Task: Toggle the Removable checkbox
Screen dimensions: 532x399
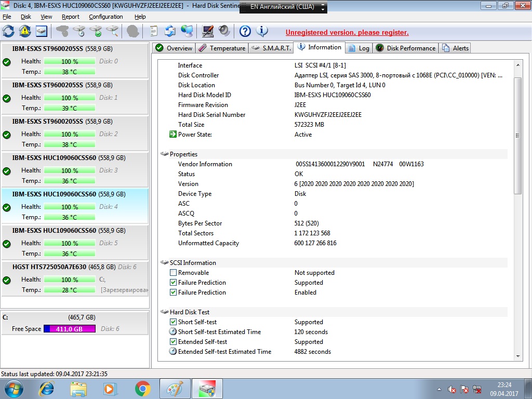Action: pos(173,272)
